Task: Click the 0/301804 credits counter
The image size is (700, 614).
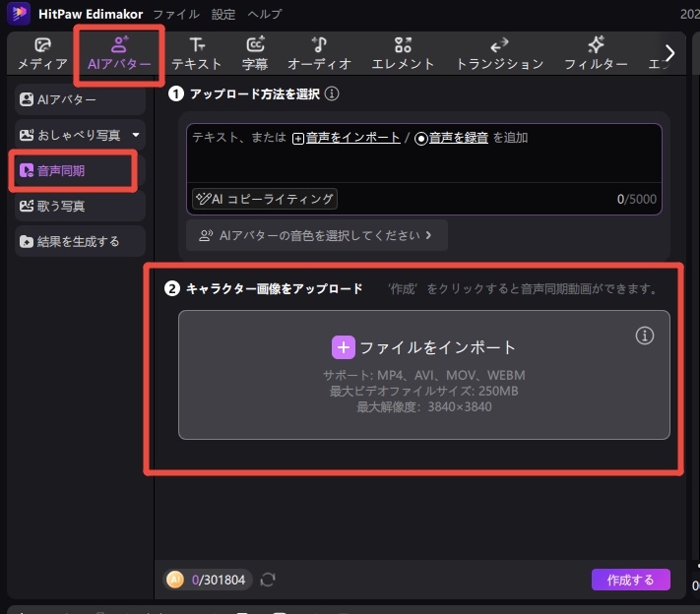Action: coord(219,580)
